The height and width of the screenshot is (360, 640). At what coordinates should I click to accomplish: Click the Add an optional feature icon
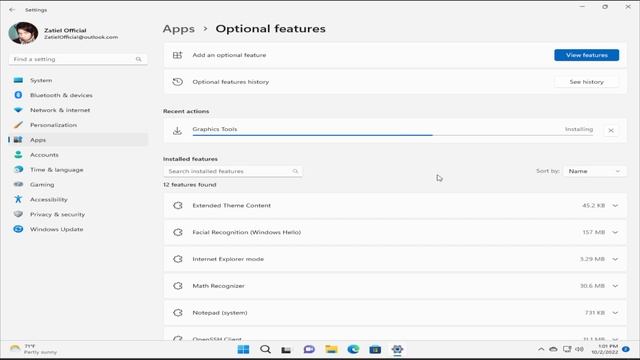point(177,55)
